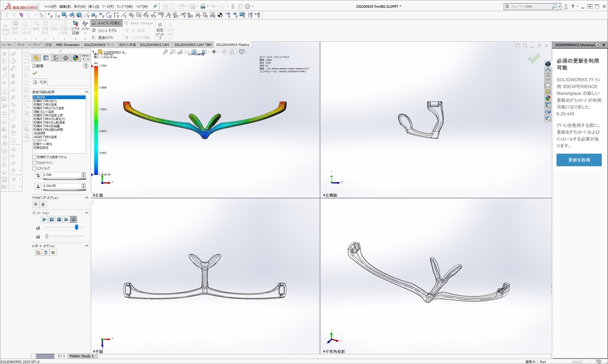Collapse the レポート オプション section

[x=86, y=246]
